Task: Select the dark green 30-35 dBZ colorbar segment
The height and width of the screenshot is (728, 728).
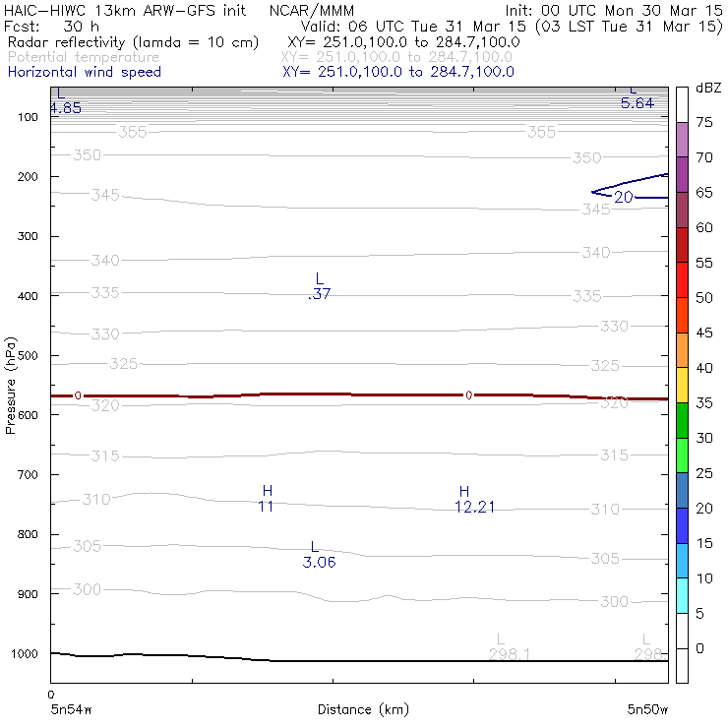Action: tap(682, 420)
